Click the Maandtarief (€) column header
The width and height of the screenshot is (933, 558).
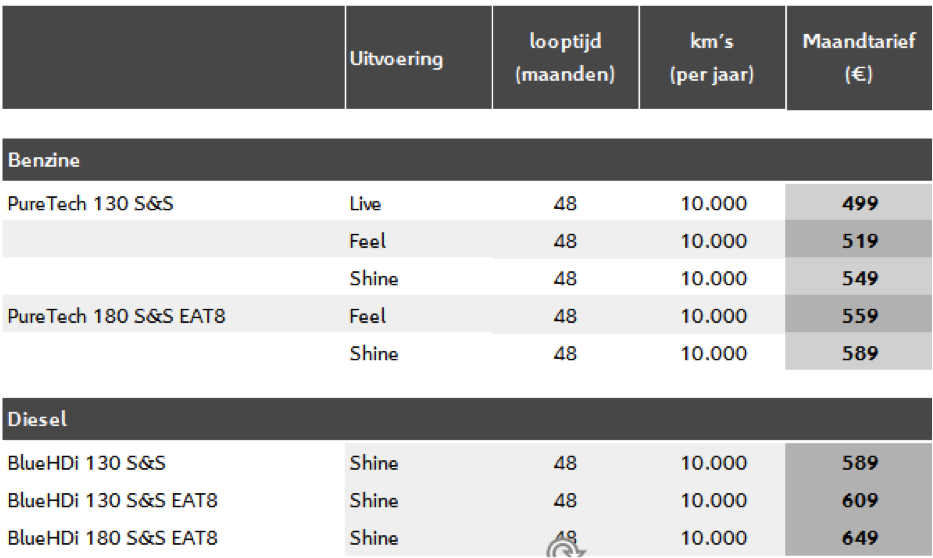pos(859,58)
